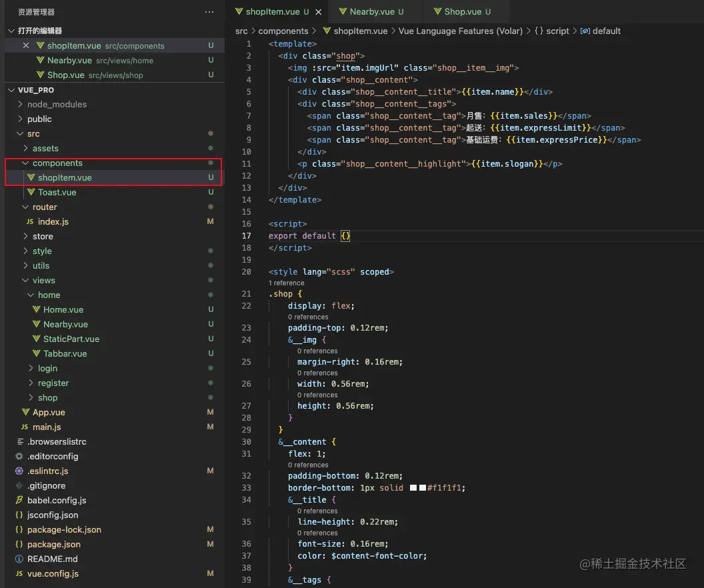
Task: Expand the login folder
Action: point(31,368)
